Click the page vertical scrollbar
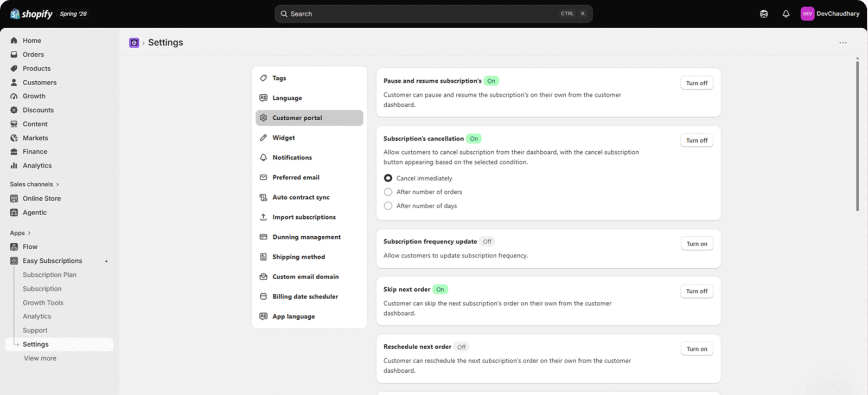 point(857,135)
